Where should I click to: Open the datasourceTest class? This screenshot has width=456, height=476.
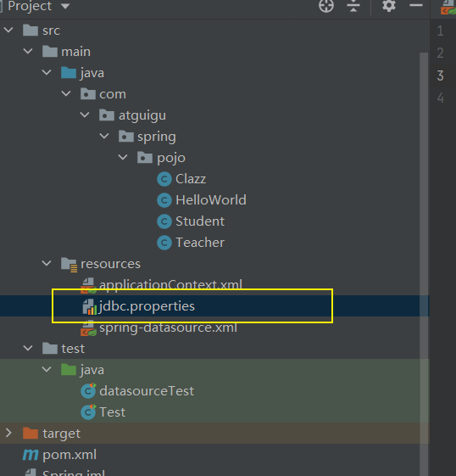click(147, 391)
